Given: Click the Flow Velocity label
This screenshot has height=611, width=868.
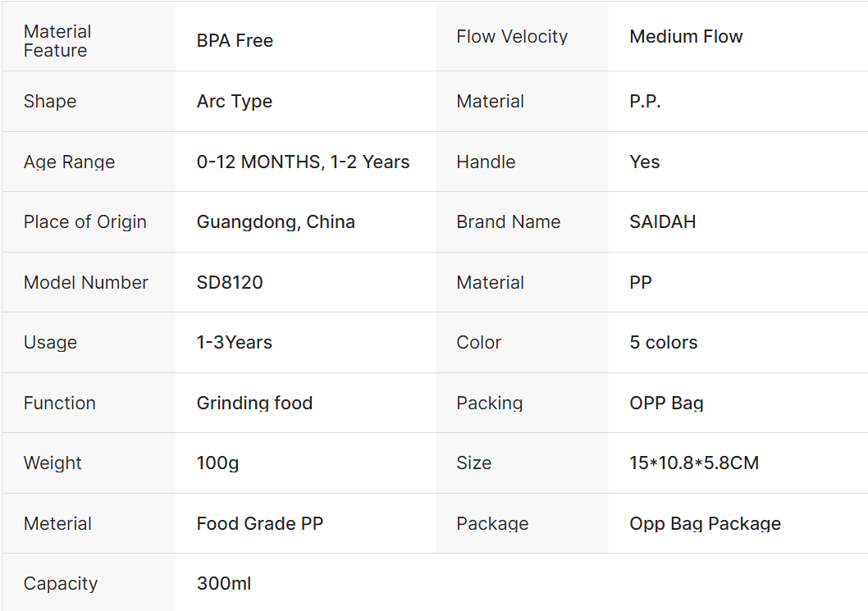Looking at the screenshot, I should [x=512, y=37].
